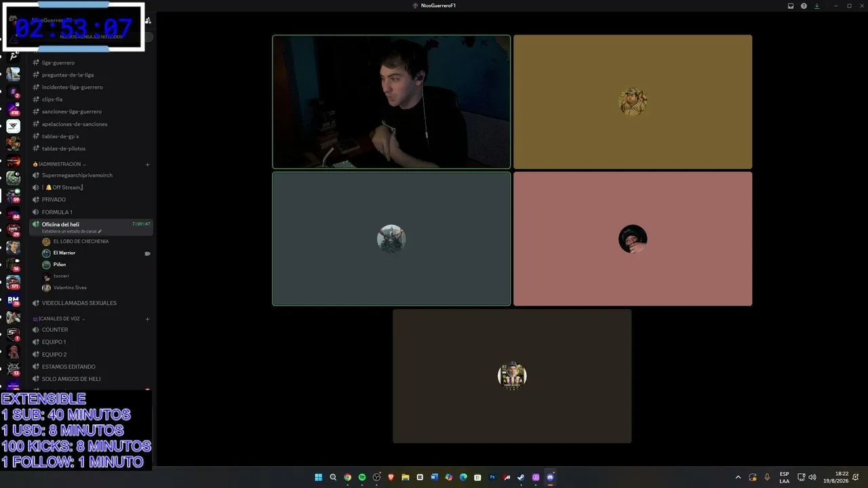Set a channel status under Oficina del heli
The height and width of the screenshot is (488, 868).
[72, 231]
